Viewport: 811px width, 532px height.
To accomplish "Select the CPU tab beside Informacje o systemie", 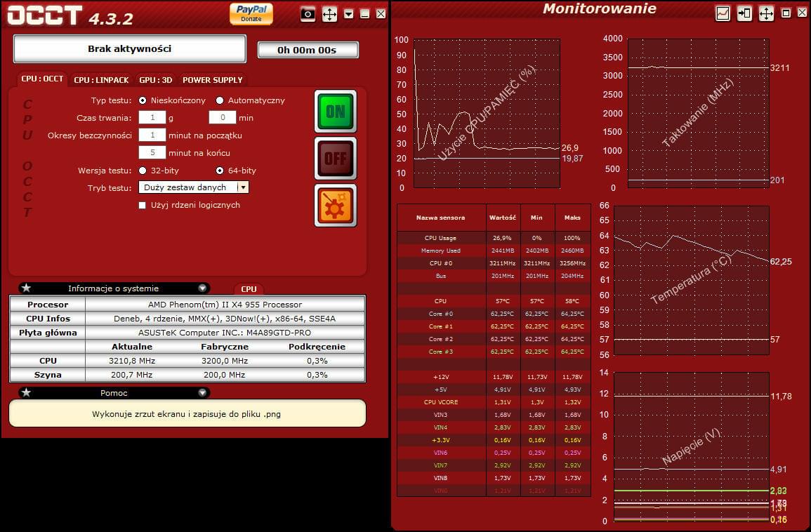I will [249, 289].
